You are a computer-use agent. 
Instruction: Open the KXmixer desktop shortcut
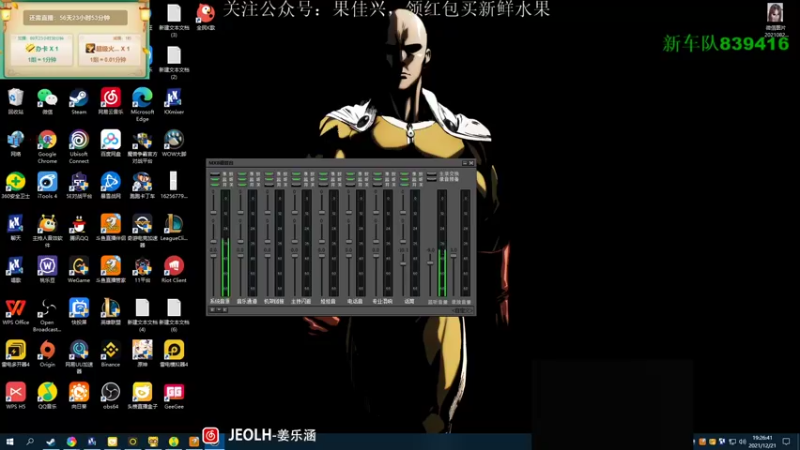tap(173, 100)
